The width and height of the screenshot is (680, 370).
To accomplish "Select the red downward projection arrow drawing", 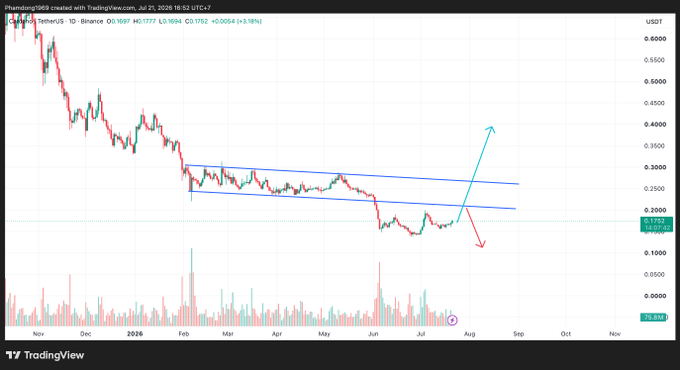I will pos(475,228).
